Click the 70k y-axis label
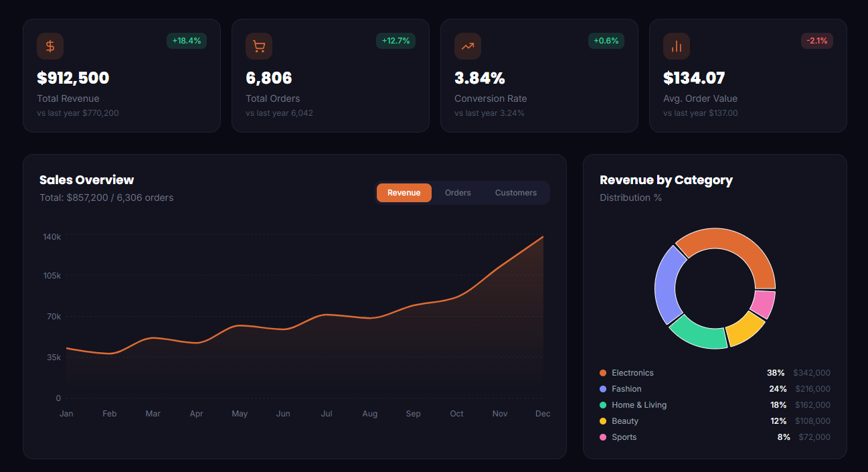This screenshot has height=472, width=868. [x=54, y=317]
